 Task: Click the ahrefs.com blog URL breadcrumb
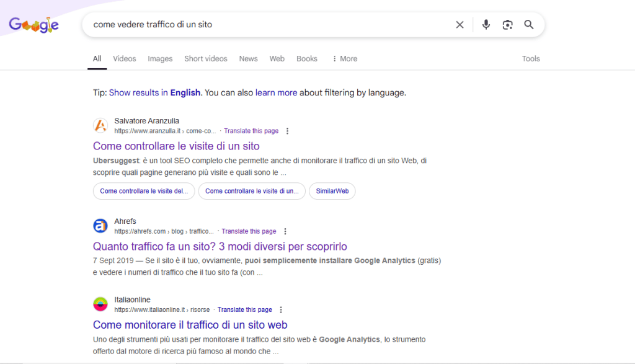point(164,231)
